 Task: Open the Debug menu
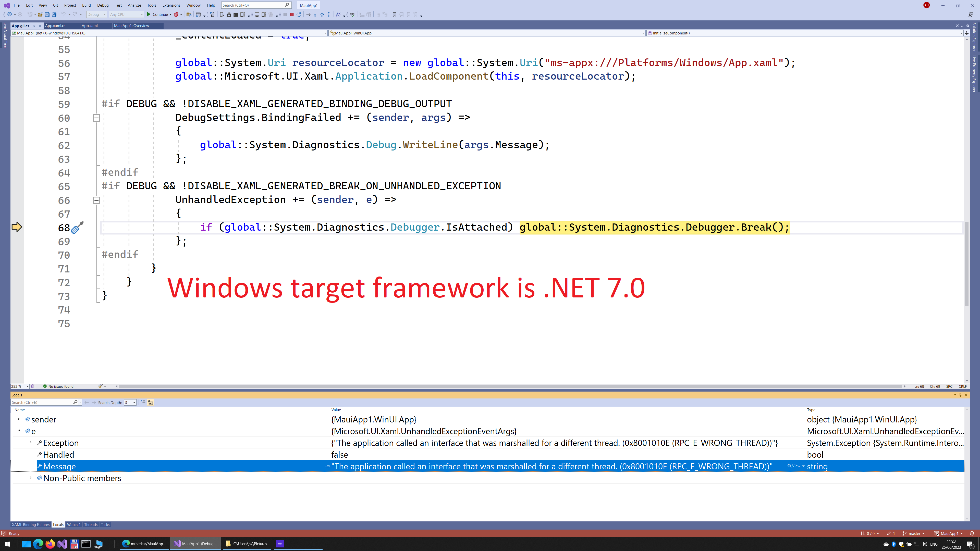click(x=102, y=5)
